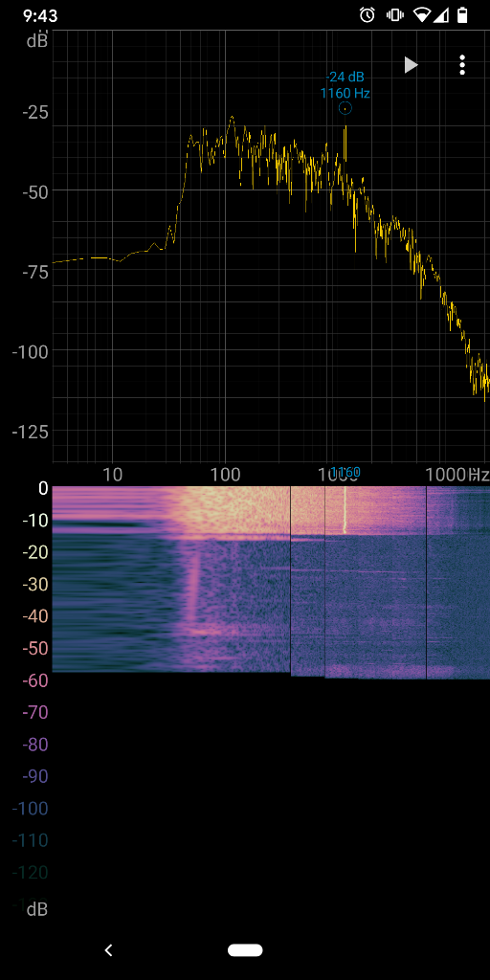Tap the '-100' dB spectrum axis label
Viewport: 490px width, 980px height.
tap(30, 351)
